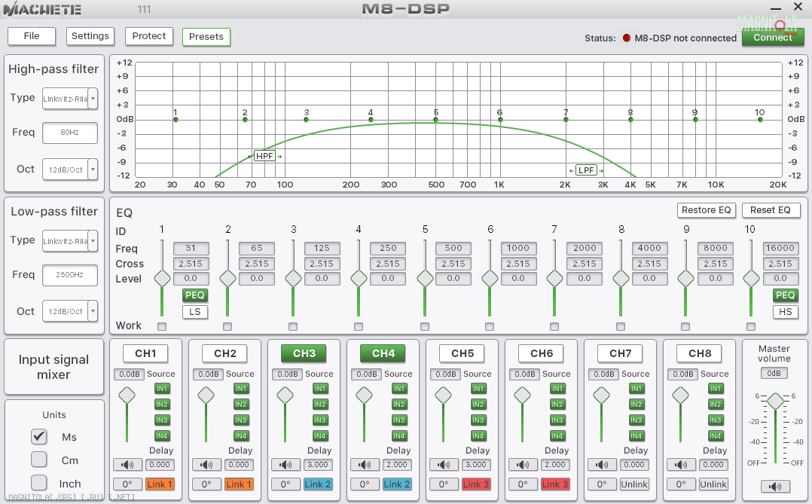Select the CH3 channel tab

[x=304, y=353]
